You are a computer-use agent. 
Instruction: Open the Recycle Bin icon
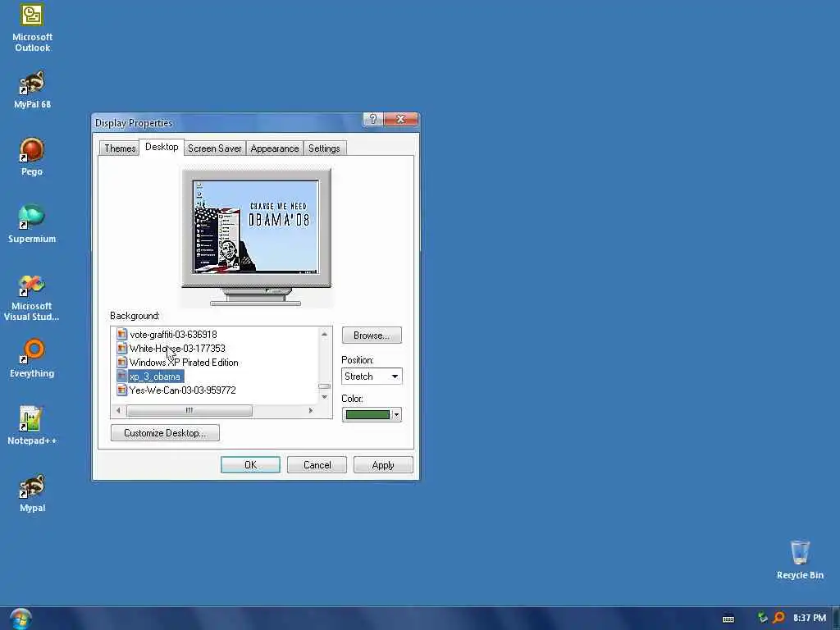(x=800, y=559)
